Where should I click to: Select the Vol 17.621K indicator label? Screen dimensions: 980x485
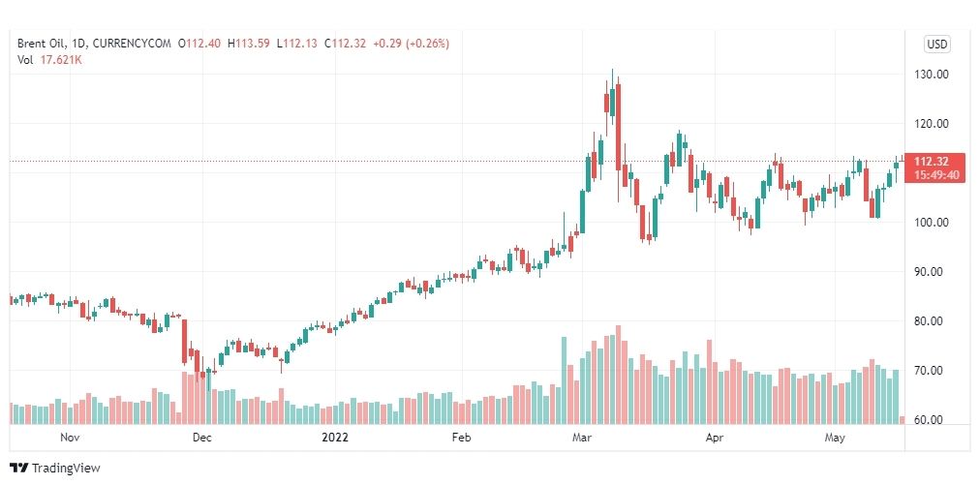pos(50,60)
